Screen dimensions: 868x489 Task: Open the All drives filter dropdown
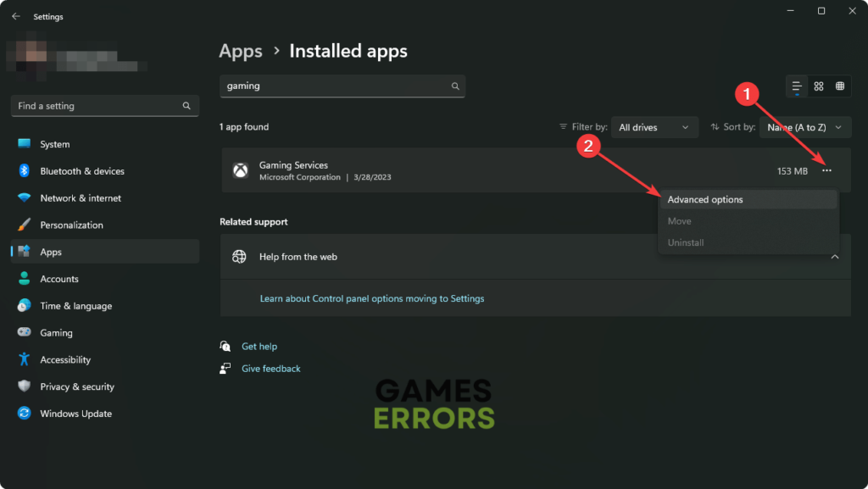(x=654, y=126)
